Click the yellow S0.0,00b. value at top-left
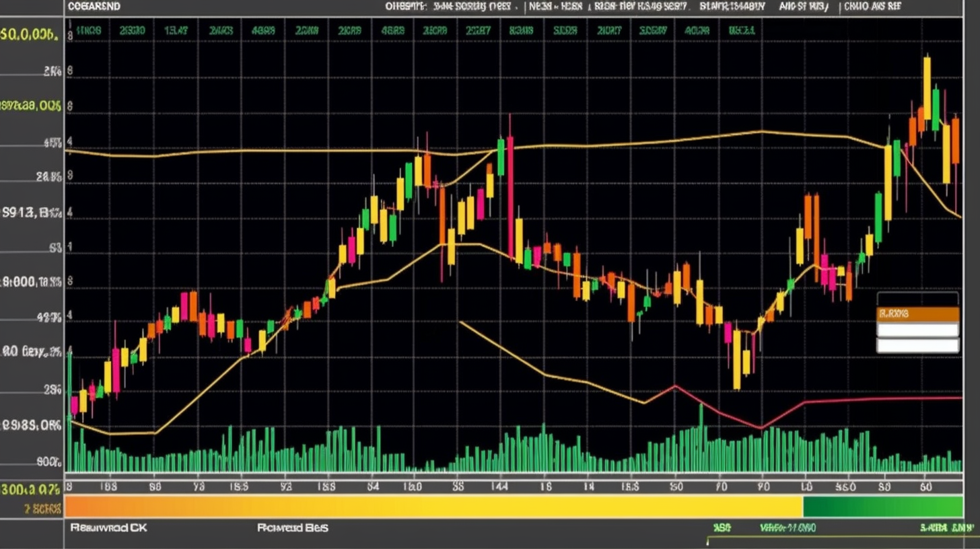This screenshot has width=980, height=549. coord(29,34)
